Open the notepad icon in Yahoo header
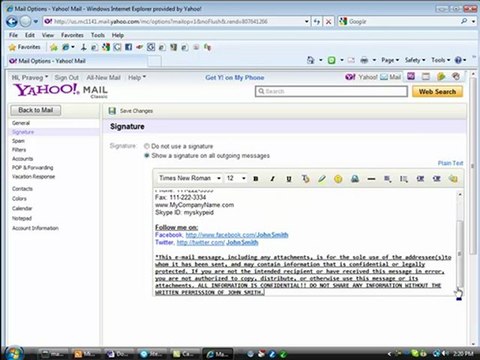The height and width of the screenshot is (360, 480). tap(441, 77)
